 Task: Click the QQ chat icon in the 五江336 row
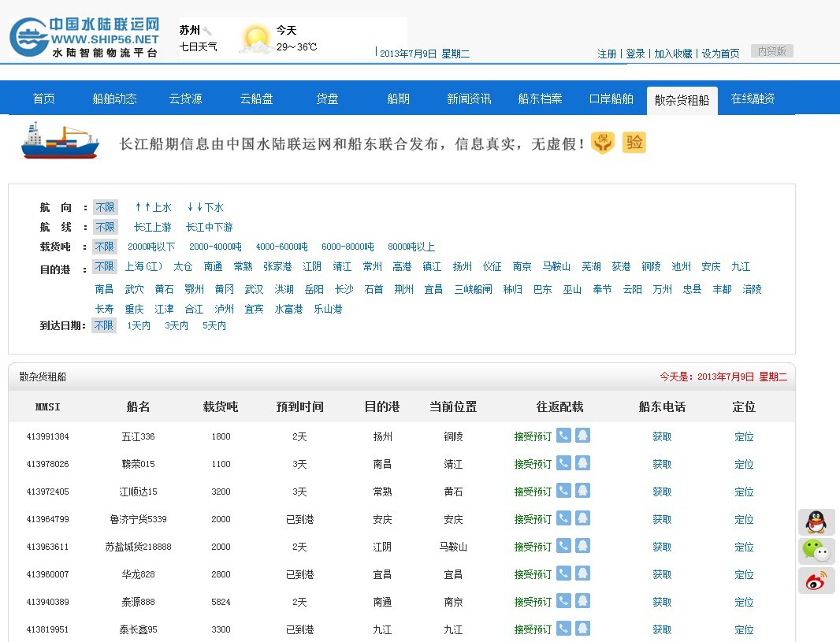pos(583,436)
